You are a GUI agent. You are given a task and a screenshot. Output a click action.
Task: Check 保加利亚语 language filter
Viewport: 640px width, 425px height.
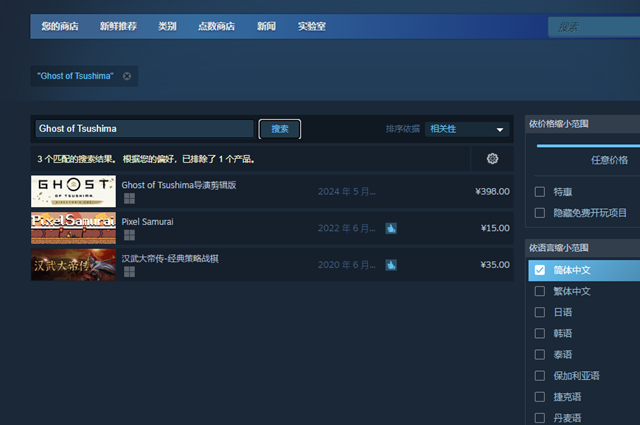point(540,376)
